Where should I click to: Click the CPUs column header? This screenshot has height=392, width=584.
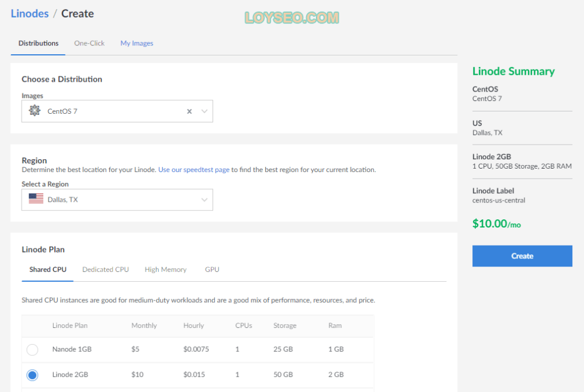coord(244,325)
